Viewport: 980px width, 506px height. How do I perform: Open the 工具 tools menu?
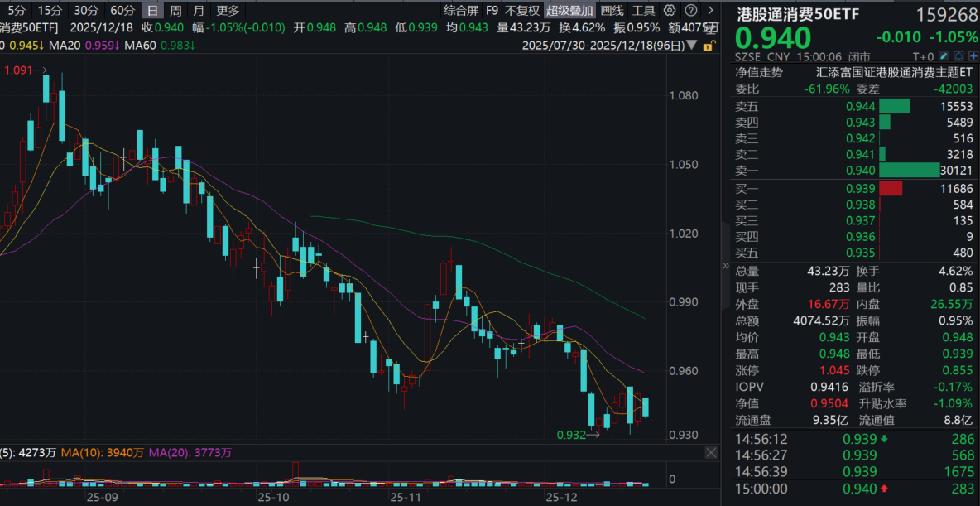(x=643, y=10)
